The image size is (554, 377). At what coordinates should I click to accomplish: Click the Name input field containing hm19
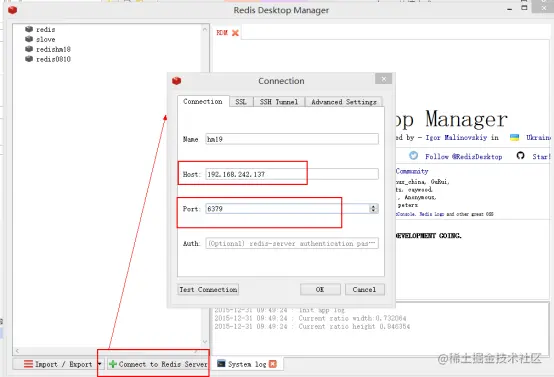pyautogui.click(x=292, y=139)
